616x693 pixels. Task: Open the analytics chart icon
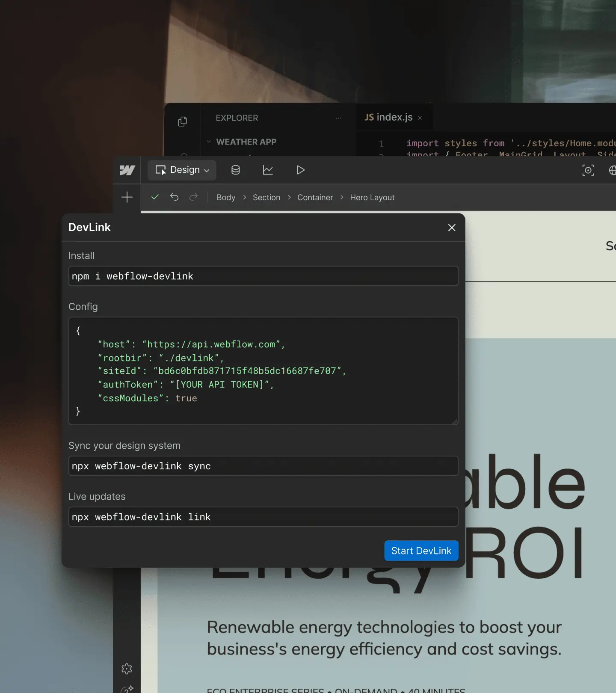click(x=268, y=170)
